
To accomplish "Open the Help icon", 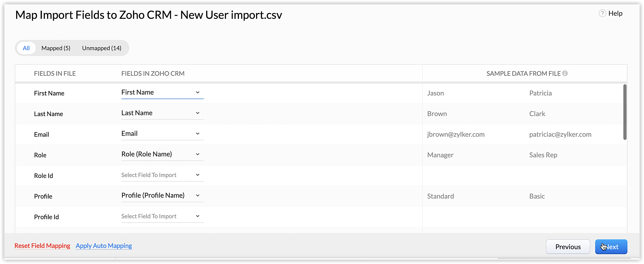I will 602,14.
